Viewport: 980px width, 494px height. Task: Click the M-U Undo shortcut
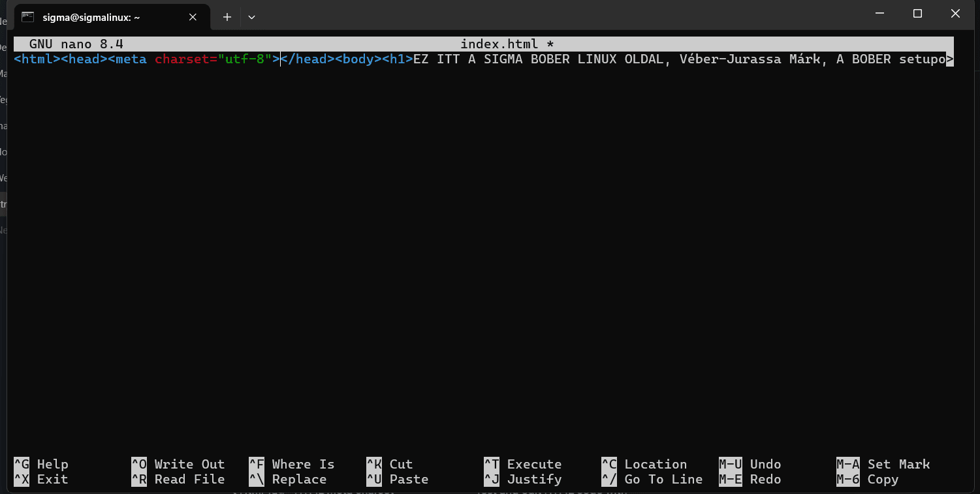point(750,464)
